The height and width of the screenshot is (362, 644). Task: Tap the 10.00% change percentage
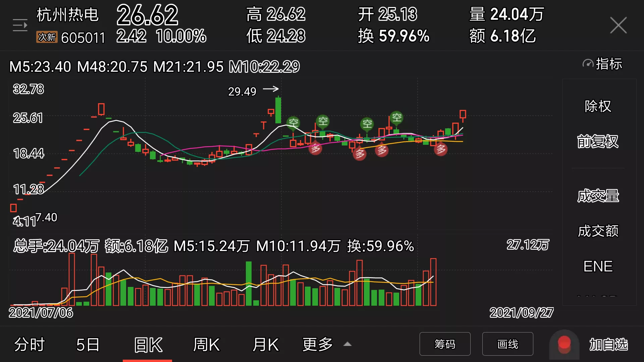pyautogui.click(x=181, y=36)
